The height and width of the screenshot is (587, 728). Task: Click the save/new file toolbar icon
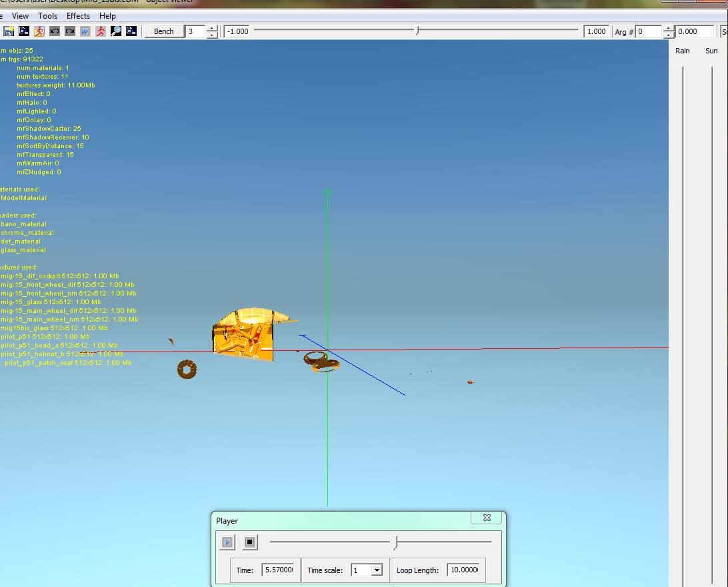[9, 31]
